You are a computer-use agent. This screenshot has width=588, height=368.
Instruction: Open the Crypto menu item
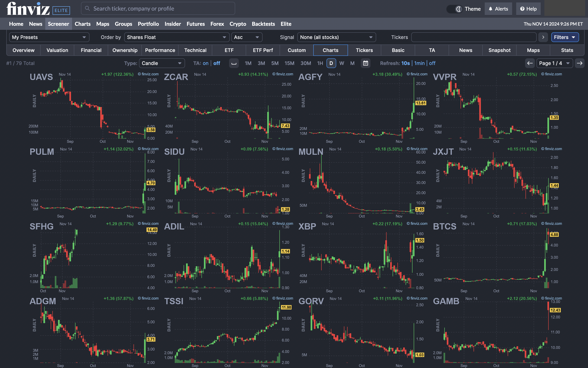click(x=238, y=24)
